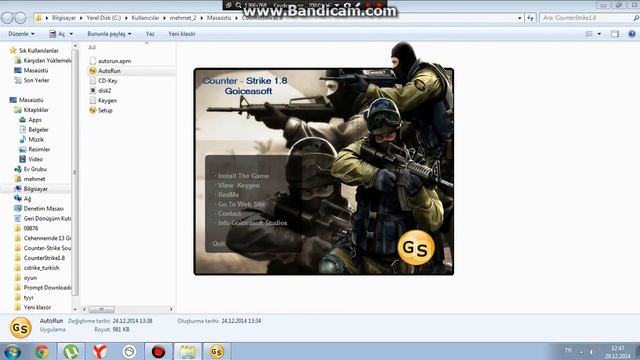This screenshot has width=640, height=360.
Task: Open Kitaplıklar in navigation tree
Action: pyautogui.click(x=36, y=110)
